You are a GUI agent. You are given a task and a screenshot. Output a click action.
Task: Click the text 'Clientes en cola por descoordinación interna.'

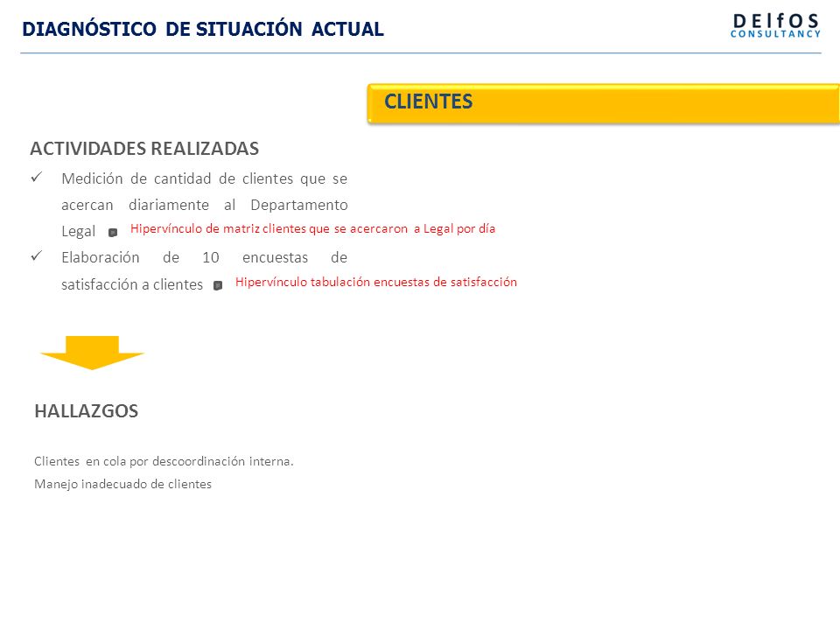point(164,461)
